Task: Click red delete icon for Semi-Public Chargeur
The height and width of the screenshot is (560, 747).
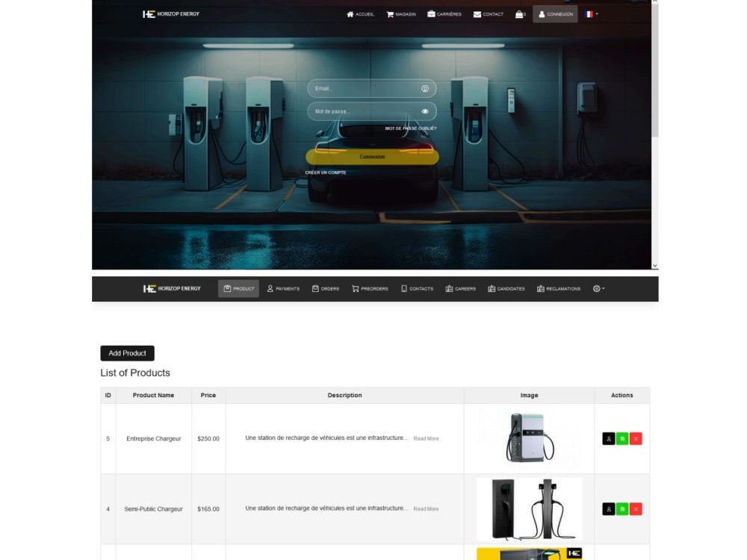Action: pos(636,509)
